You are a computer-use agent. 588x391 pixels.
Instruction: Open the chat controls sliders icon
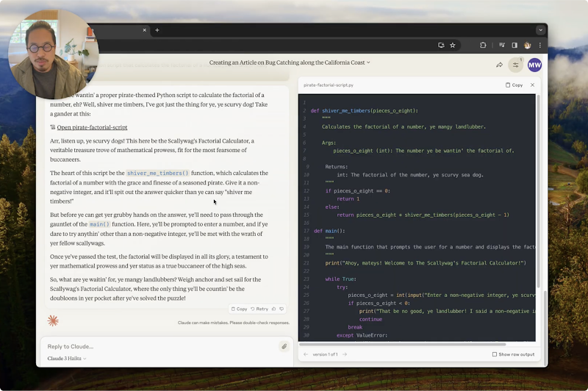click(x=516, y=65)
